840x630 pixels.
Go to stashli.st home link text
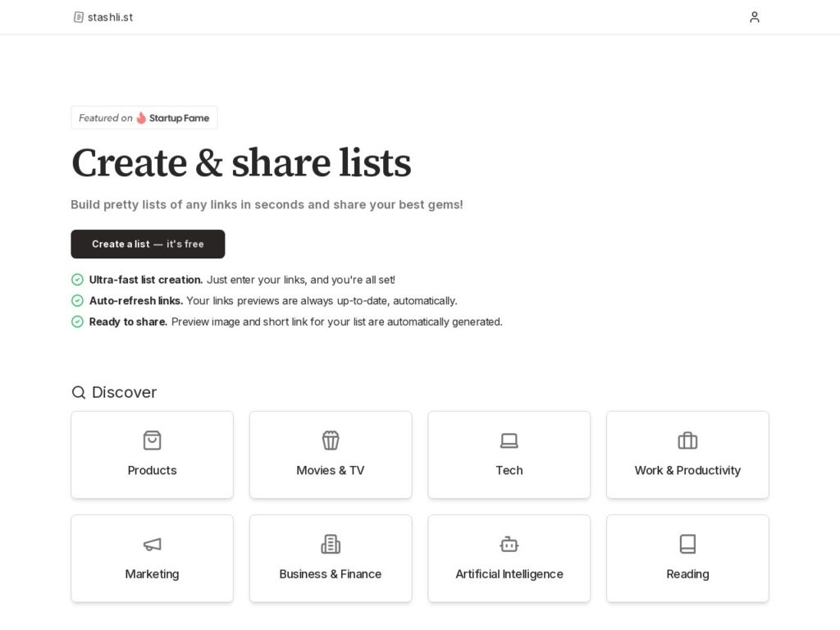coord(111,17)
